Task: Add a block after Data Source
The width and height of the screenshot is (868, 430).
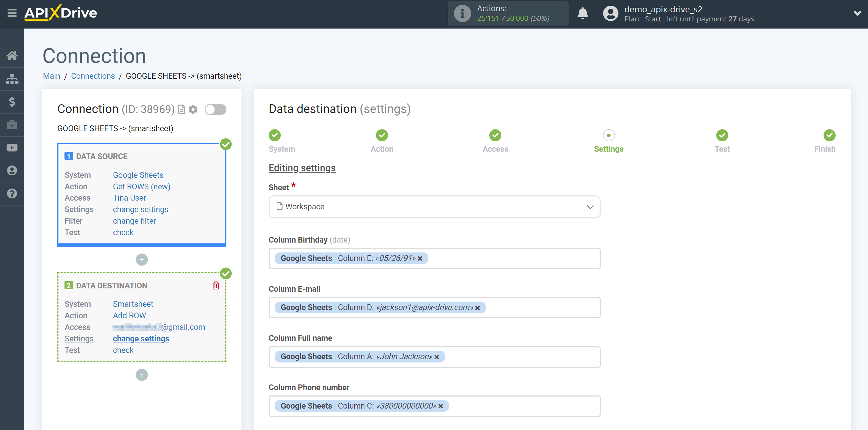Action: click(142, 260)
